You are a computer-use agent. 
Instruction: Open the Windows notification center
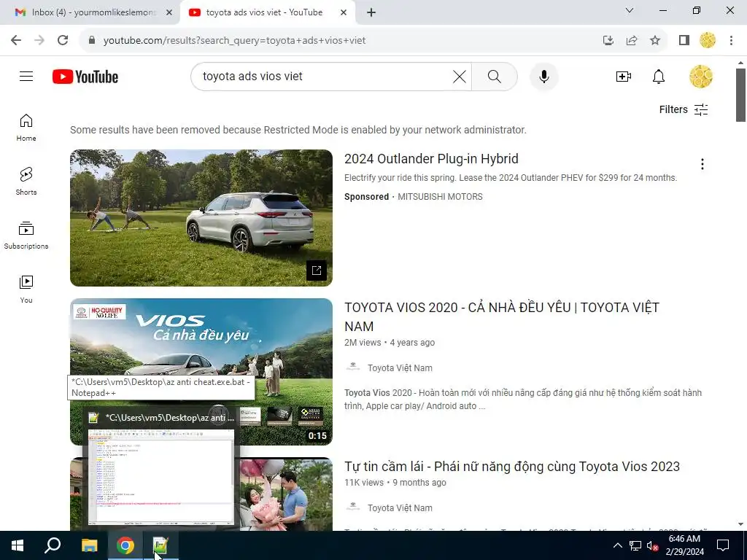[x=723, y=545]
